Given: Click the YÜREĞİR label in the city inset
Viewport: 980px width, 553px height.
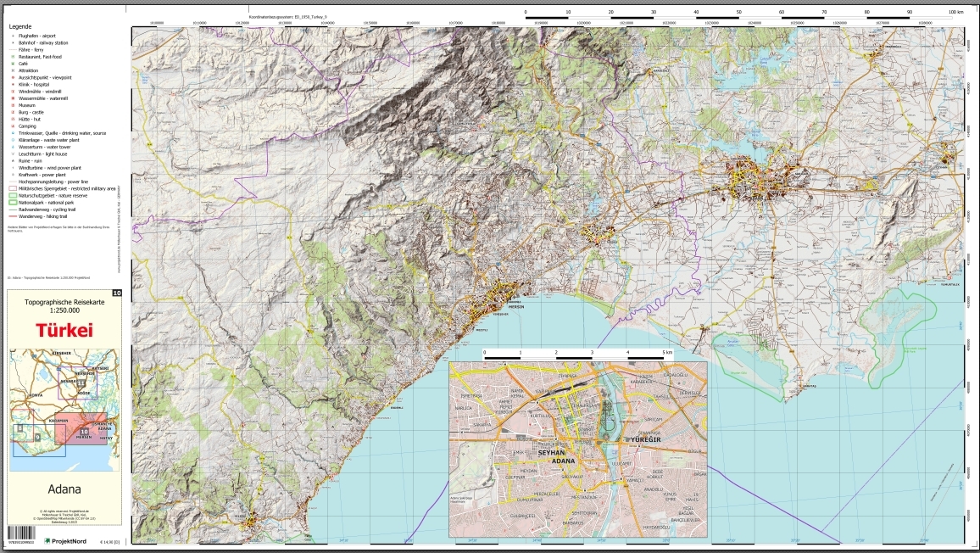Looking at the screenshot, I should point(641,441).
